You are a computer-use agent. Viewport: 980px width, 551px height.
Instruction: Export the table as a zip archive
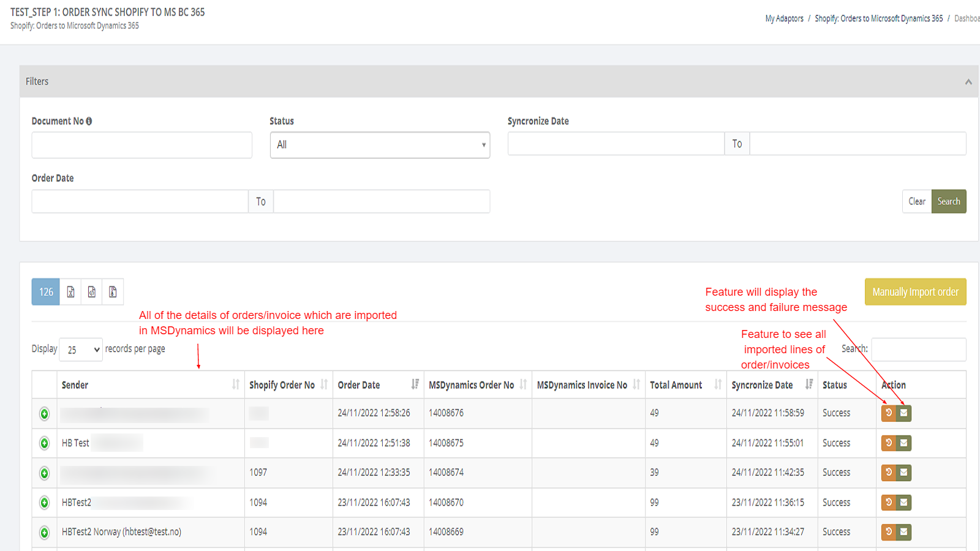[x=113, y=292]
